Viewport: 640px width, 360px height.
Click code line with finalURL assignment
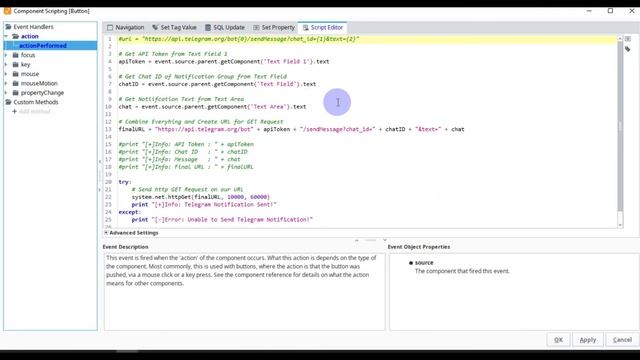tap(291, 129)
